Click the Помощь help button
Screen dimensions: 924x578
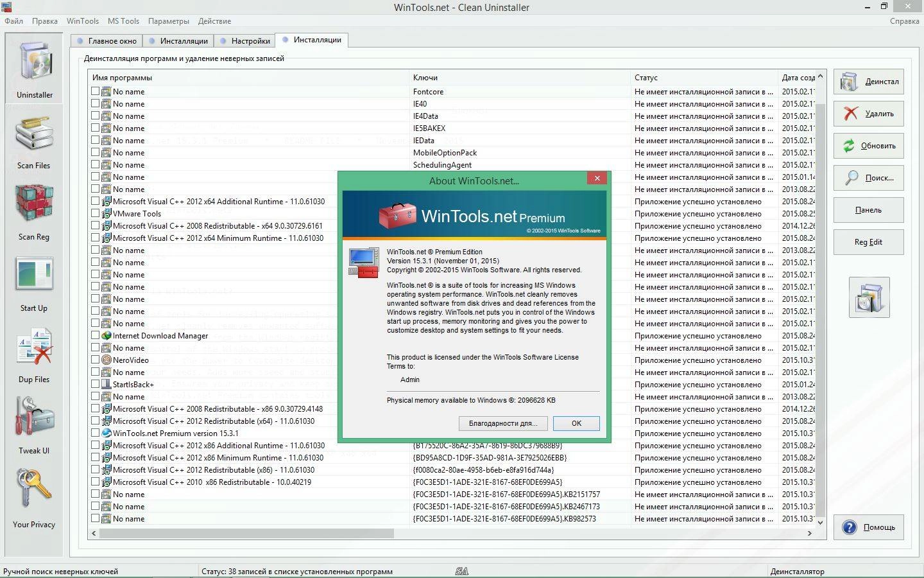tap(869, 527)
